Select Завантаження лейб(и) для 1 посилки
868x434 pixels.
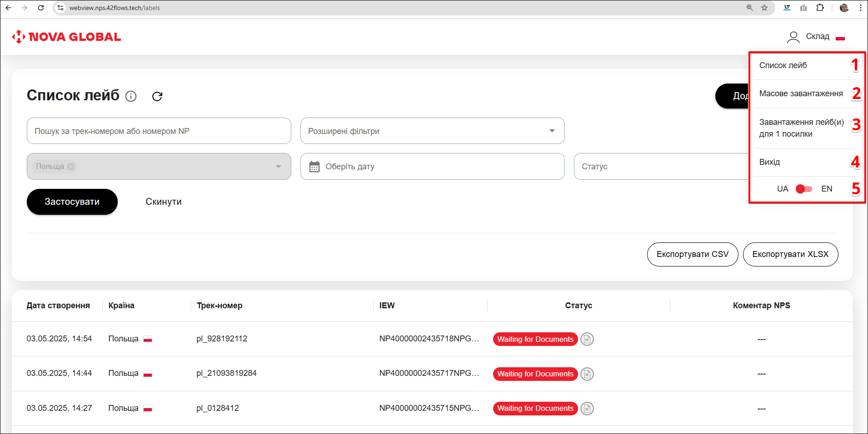(801, 128)
